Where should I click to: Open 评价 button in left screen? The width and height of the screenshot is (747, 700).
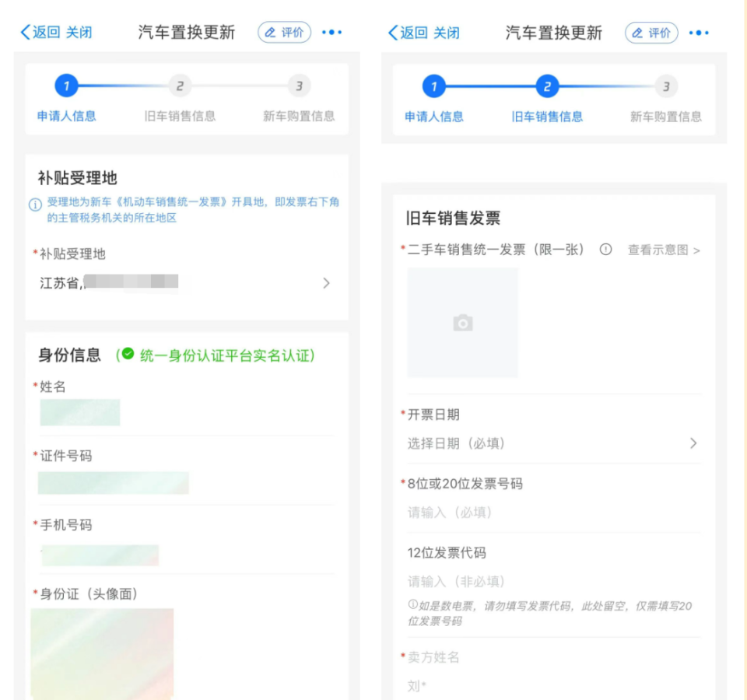[285, 33]
